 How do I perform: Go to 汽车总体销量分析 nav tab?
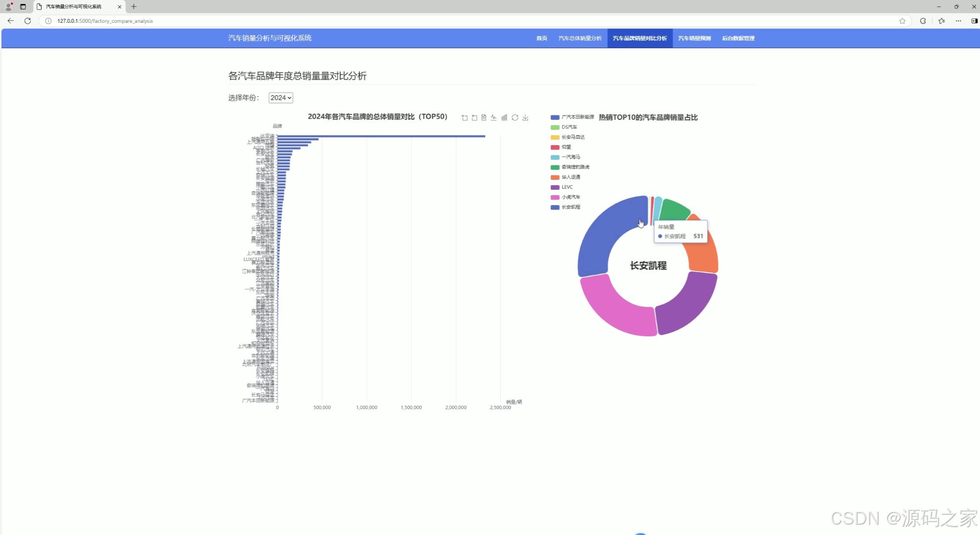(580, 38)
